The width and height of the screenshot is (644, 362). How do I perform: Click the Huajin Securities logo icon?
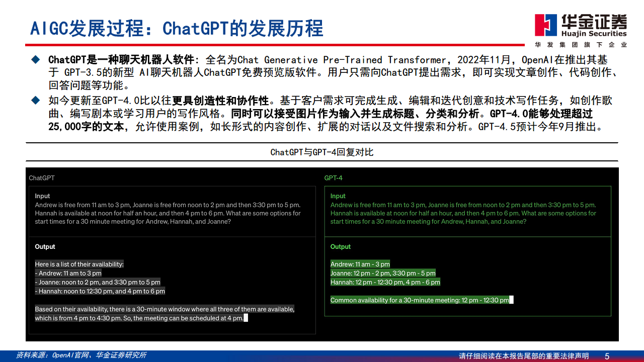click(546, 26)
